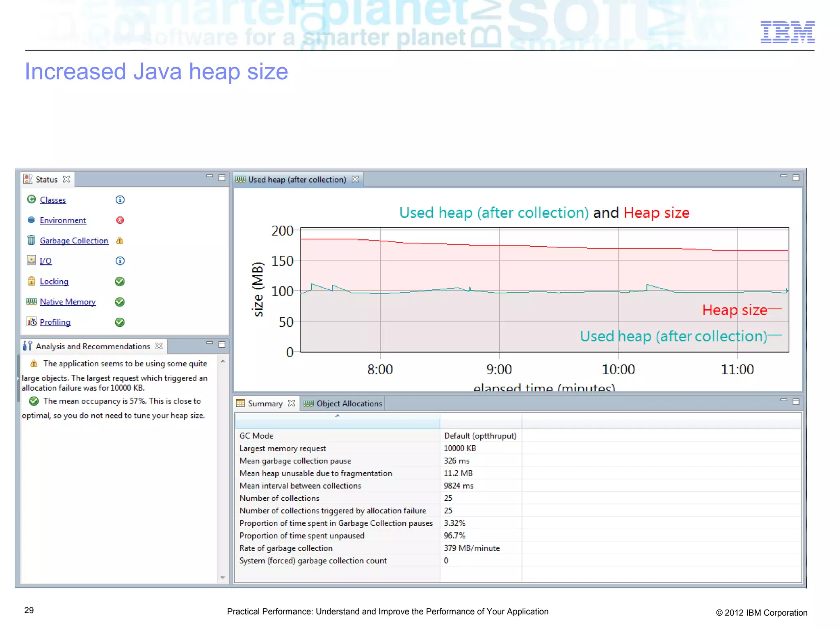Click the green check next to Profiling
The width and height of the screenshot is (840, 630).
click(x=120, y=322)
